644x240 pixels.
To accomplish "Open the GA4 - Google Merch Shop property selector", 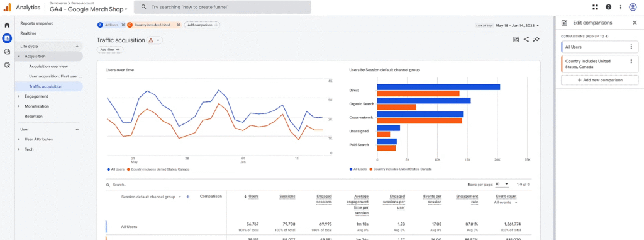I will coord(88,9).
